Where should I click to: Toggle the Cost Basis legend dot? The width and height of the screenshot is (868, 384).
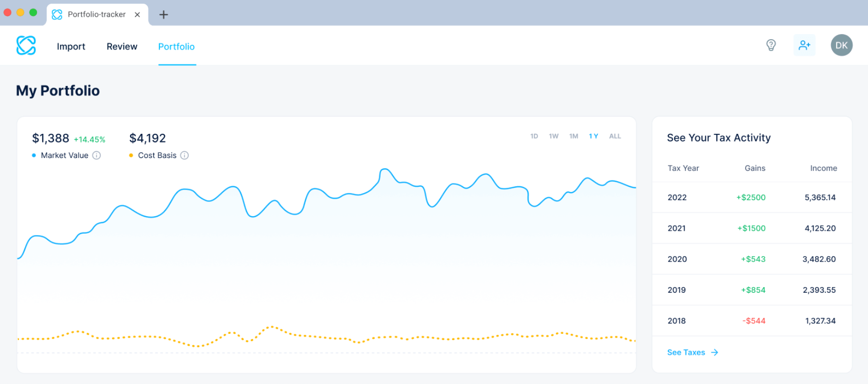click(130, 155)
